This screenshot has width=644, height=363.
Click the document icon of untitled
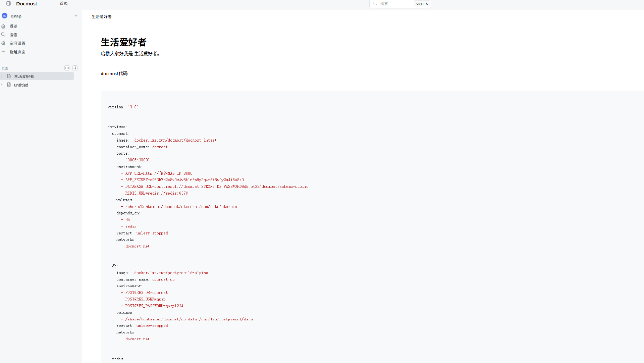pyautogui.click(x=9, y=85)
